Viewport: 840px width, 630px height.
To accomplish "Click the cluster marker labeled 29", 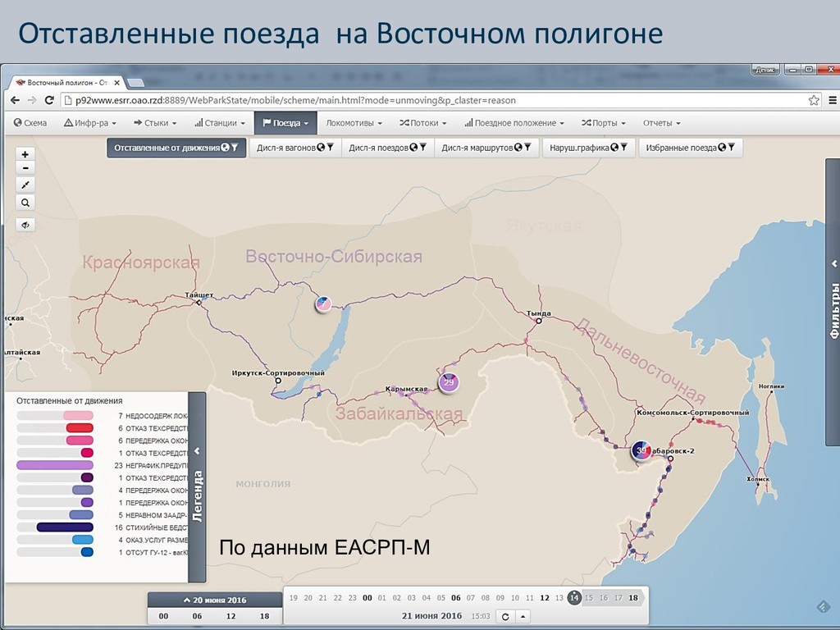I will click(x=449, y=382).
